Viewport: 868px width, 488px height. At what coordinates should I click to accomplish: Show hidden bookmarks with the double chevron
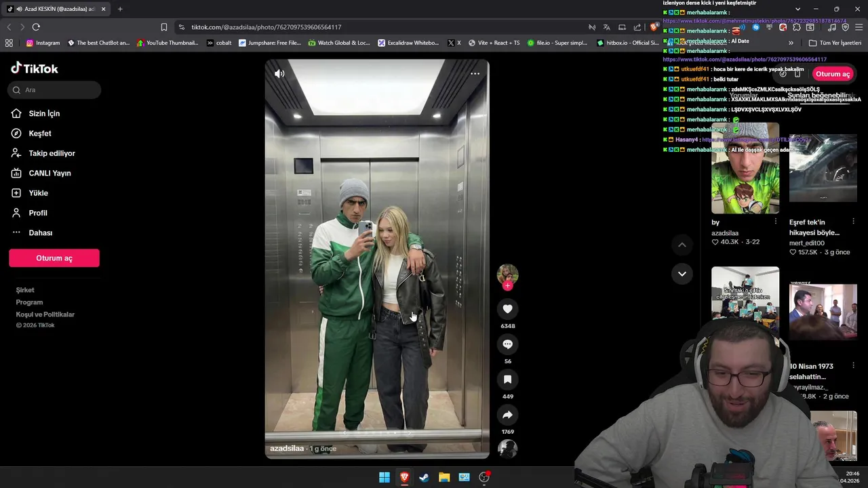[791, 43]
